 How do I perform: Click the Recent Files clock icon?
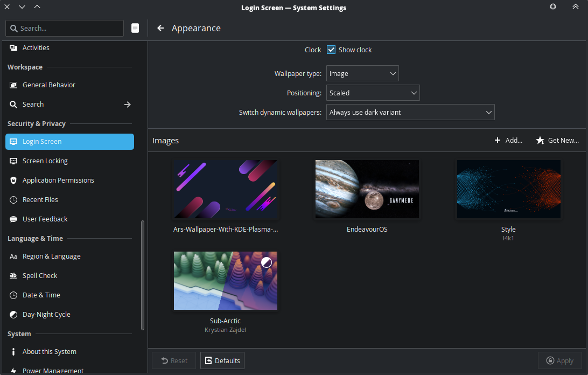point(13,200)
